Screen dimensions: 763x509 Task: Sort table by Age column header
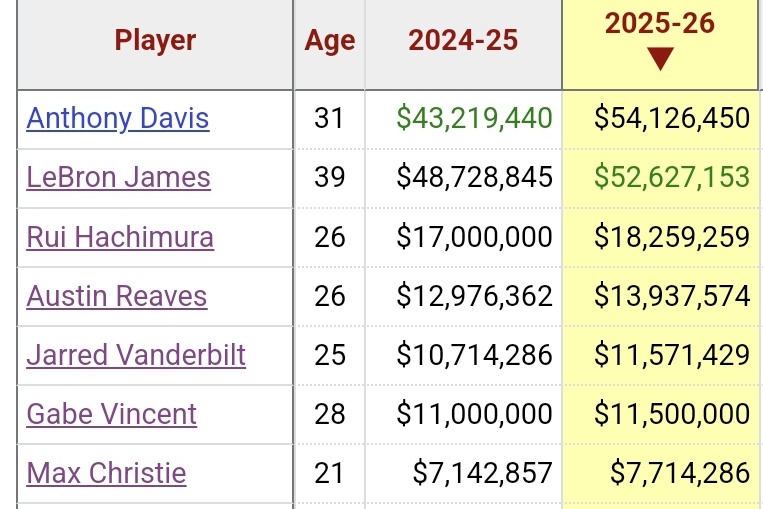point(329,40)
